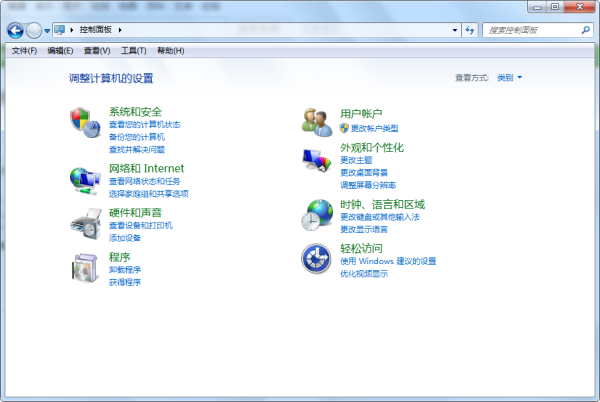
Task: Open the recent pages dropdown arrow
Action: [47, 31]
